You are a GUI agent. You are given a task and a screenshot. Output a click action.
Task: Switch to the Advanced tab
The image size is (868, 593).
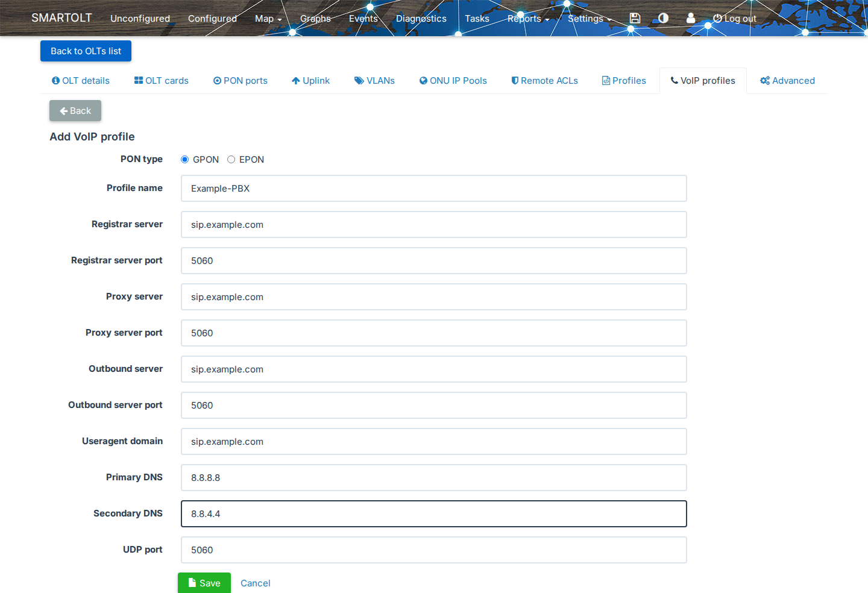(787, 81)
